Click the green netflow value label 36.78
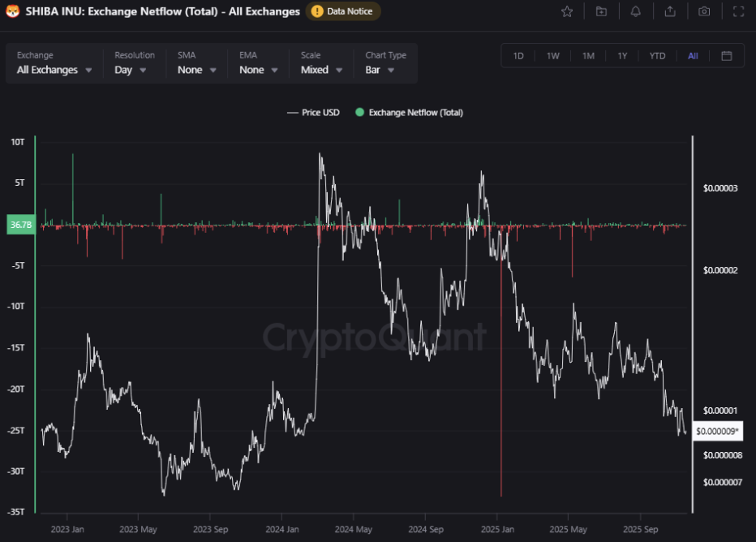 (20, 225)
